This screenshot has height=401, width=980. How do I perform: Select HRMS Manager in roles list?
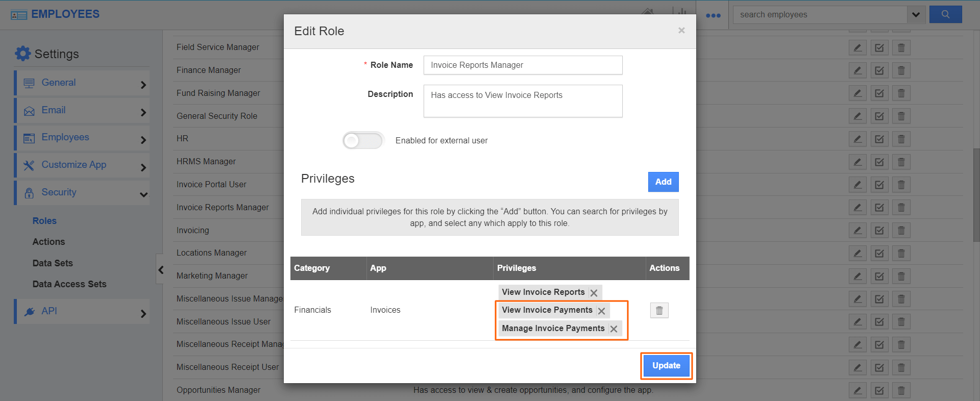click(206, 162)
